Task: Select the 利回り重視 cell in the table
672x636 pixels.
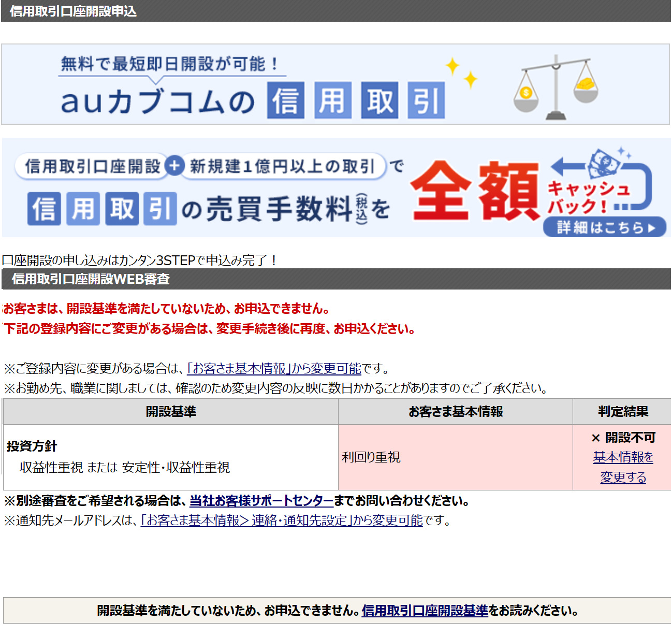Action: click(456, 457)
